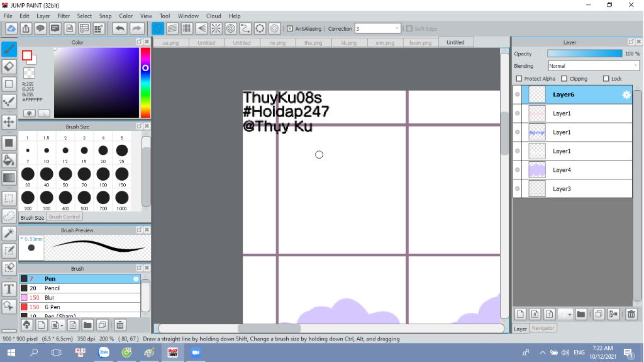Open the Correction value dropdown
644x362 pixels.
pos(377,29)
